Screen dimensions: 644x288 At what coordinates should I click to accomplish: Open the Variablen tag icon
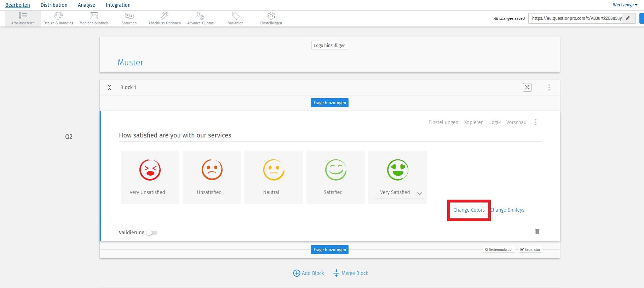236,16
